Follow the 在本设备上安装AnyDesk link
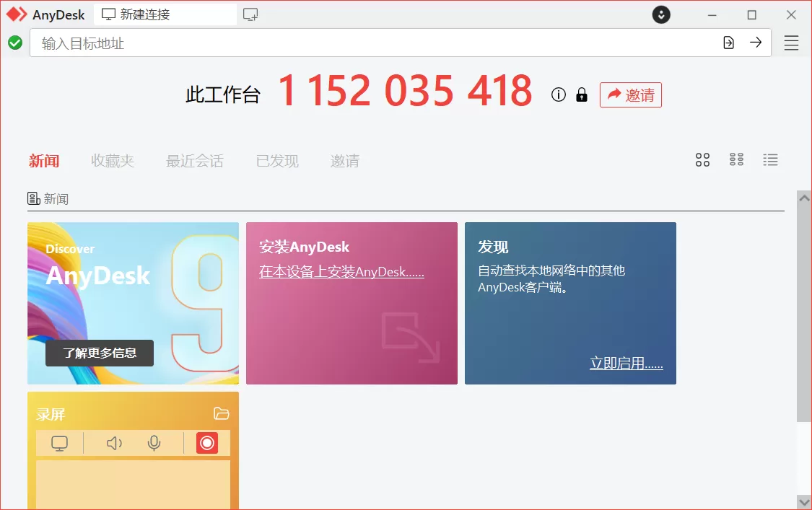 (x=341, y=272)
